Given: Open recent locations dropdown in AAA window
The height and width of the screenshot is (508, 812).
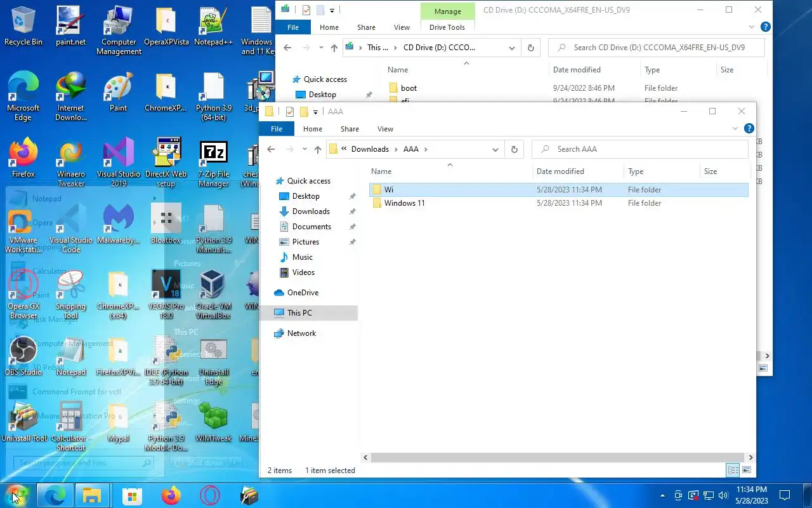Looking at the screenshot, I should tap(304, 149).
